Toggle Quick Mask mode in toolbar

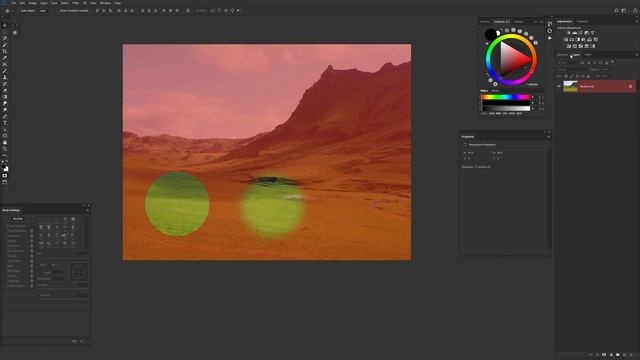pyautogui.click(x=4, y=176)
